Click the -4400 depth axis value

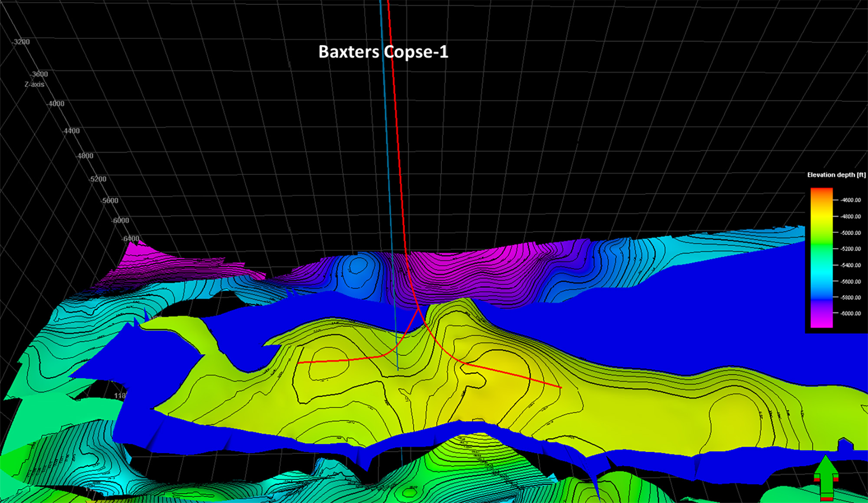coord(71,131)
